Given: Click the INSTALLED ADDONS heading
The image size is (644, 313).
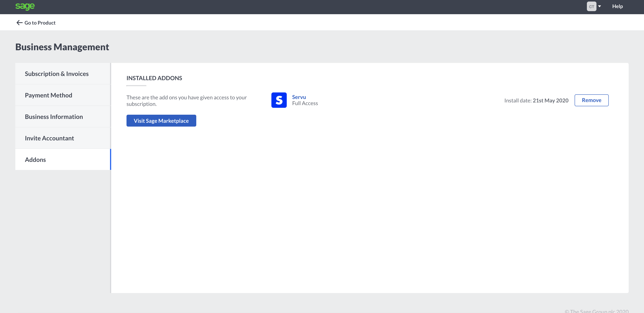Looking at the screenshot, I should pos(154,78).
